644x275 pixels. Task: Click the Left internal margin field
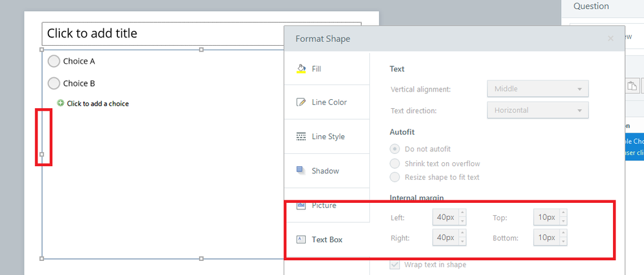click(x=445, y=218)
